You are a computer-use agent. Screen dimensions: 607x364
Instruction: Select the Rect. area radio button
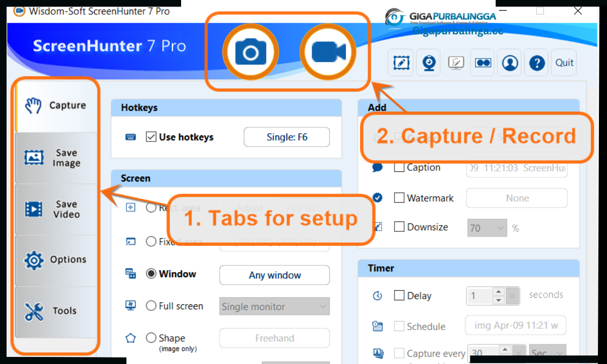point(151,207)
